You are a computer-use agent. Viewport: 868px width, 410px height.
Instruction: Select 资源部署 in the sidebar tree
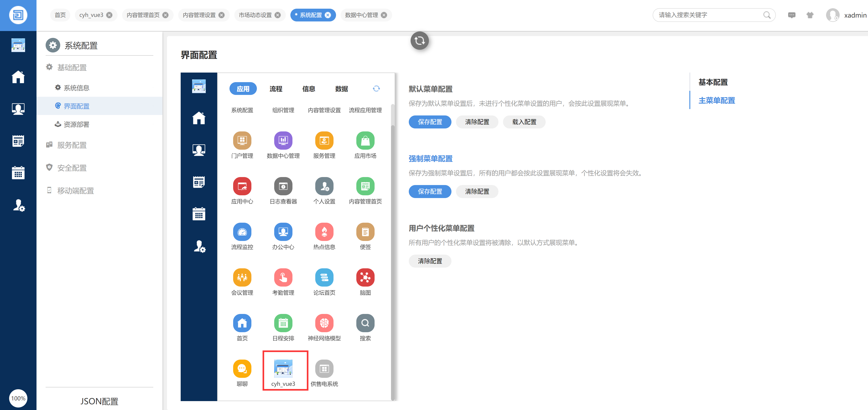point(76,124)
